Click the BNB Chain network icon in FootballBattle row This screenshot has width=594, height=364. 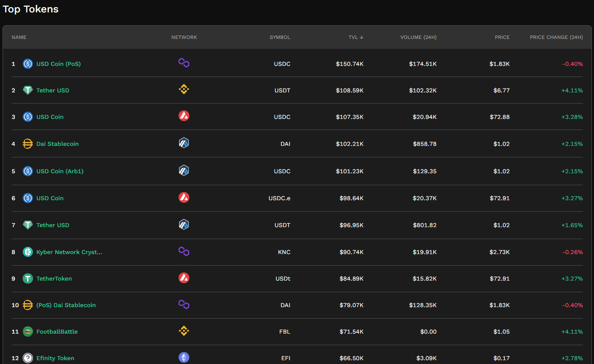click(184, 331)
